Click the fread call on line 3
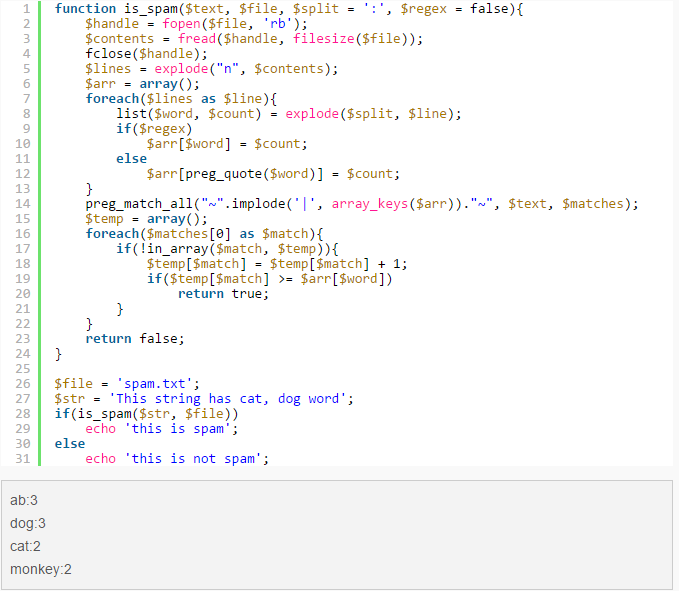 [197, 39]
